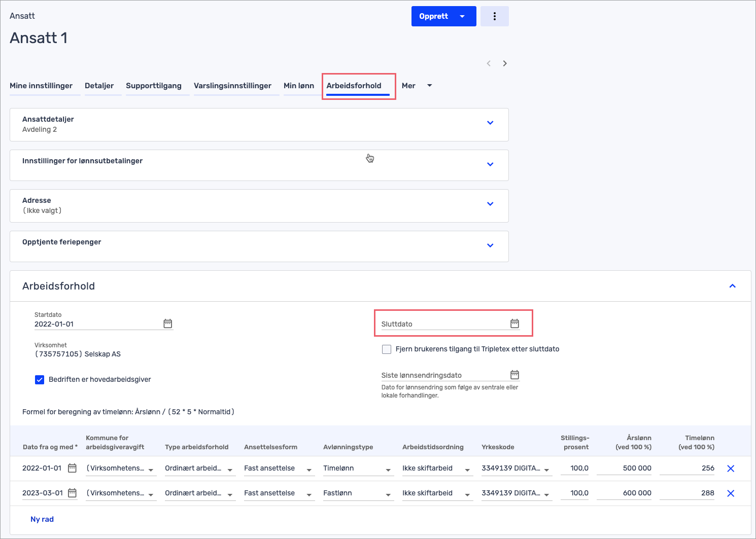Switch to the Detaljer tab
Viewport: 756px width, 539px height.
[99, 86]
